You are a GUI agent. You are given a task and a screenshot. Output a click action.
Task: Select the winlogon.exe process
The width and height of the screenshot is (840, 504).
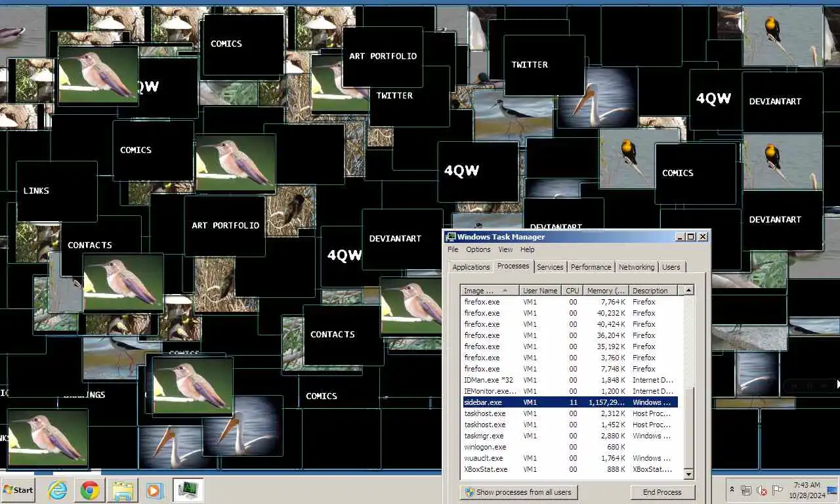[570, 447]
